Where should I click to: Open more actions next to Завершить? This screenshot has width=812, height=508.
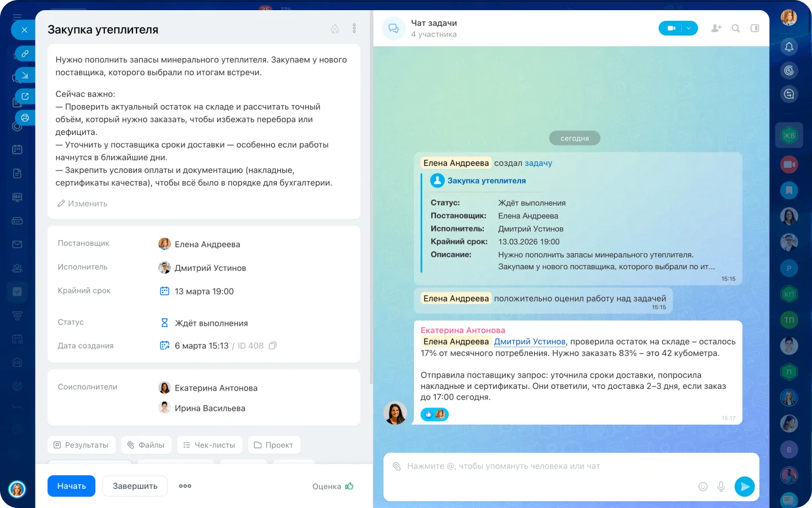(x=185, y=486)
